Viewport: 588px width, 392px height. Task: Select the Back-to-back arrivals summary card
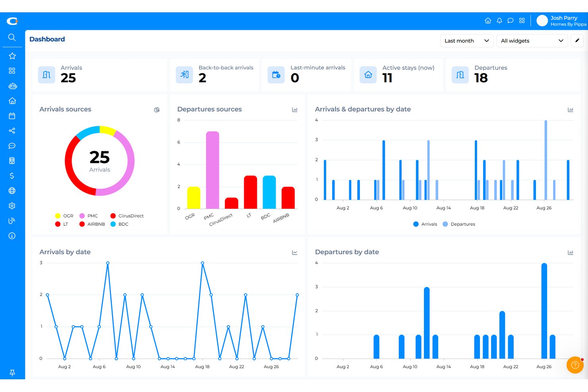[215, 75]
